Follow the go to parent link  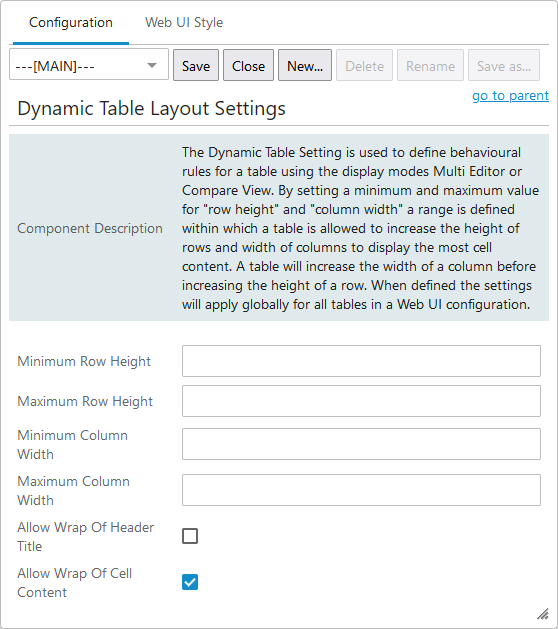click(510, 96)
